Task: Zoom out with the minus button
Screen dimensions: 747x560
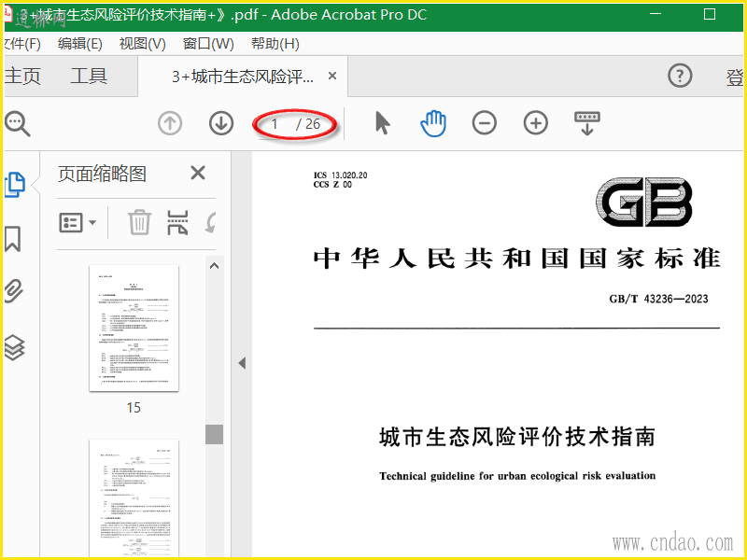Action: pyautogui.click(x=484, y=123)
